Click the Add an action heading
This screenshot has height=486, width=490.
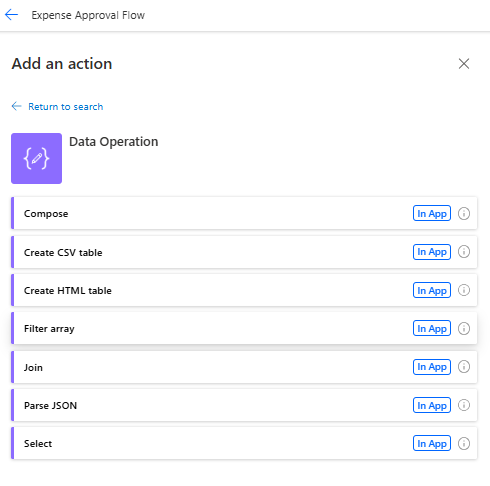pos(62,64)
